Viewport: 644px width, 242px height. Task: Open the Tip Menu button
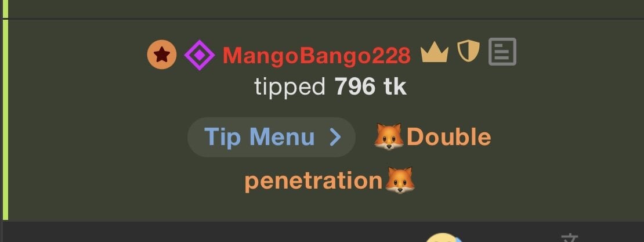[271, 137]
